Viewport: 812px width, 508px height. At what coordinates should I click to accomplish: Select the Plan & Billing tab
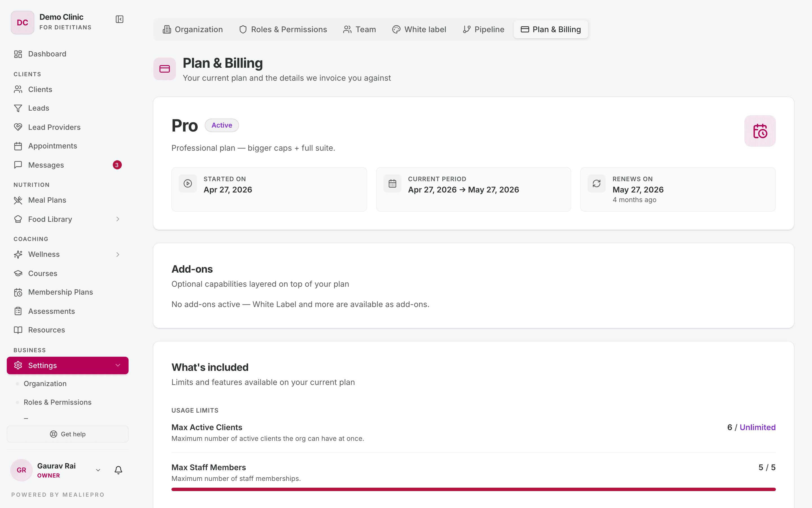551,30
